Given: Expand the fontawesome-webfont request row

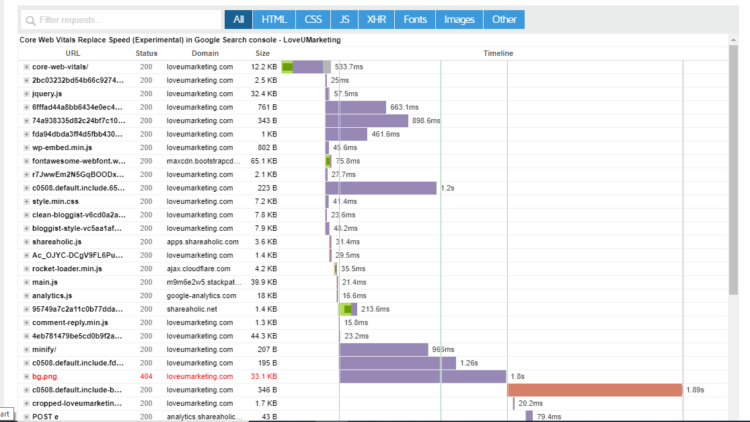Looking at the screenshot, I should click(26, 161).
